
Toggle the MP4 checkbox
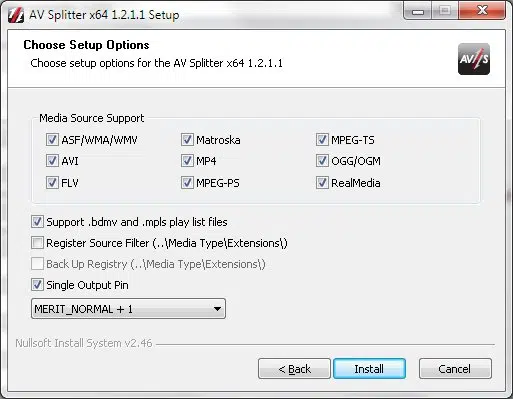click(x=187, y=161)
